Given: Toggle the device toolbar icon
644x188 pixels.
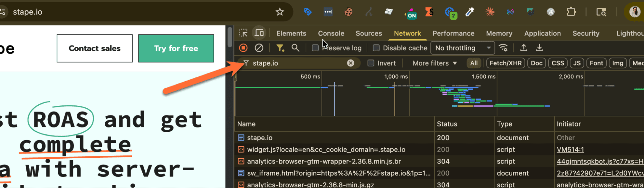Looking at the screenshot, I should [x=259, y=33].
